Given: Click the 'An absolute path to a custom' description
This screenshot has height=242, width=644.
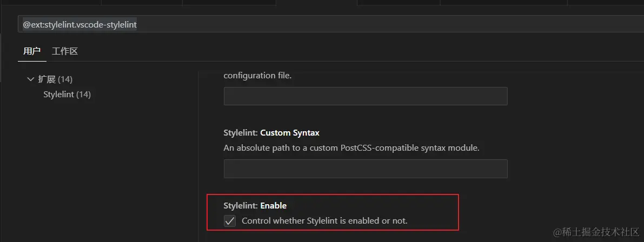Looking at the screenshot, I should coord(351,147).
